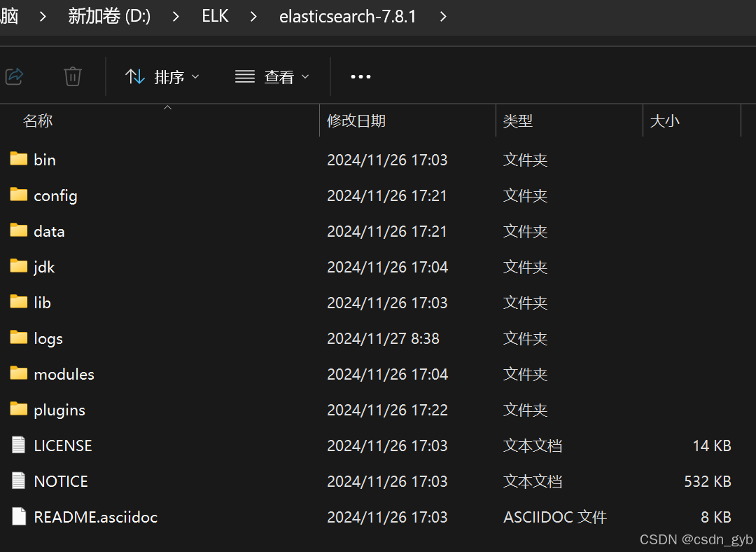Sort by 大小 column header
The image size is (756, 552).
click(x=665, y=120)
